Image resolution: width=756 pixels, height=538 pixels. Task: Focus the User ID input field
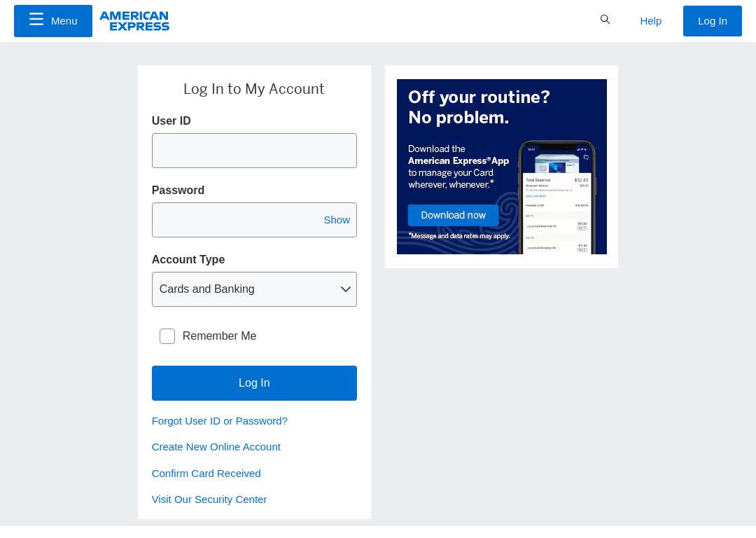pyautogui.click(x=254, y=151)
